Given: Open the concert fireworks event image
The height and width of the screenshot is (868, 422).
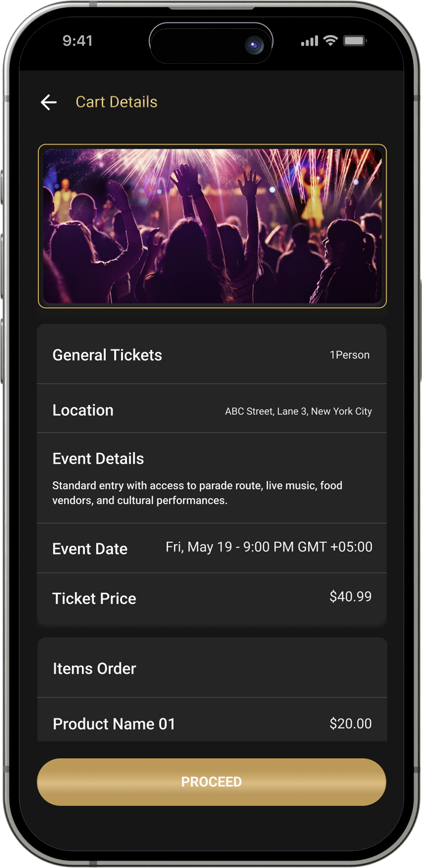Looking at the screenshot, I should [x=212, y=226].
